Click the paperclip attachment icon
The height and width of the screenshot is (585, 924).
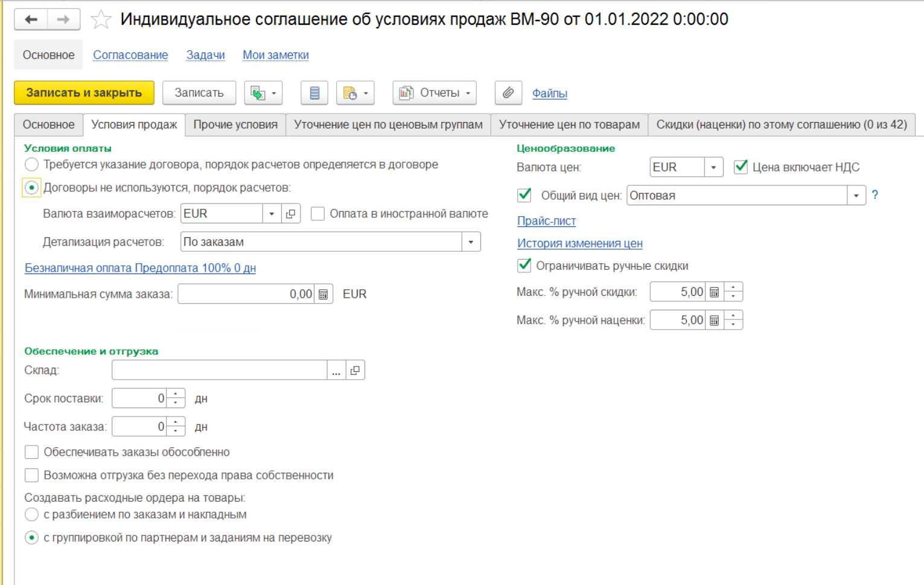point(508,93)
